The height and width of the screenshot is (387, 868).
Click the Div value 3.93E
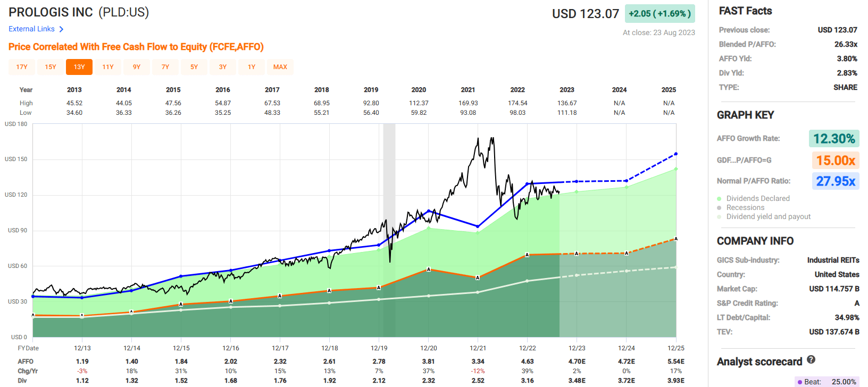676,381
